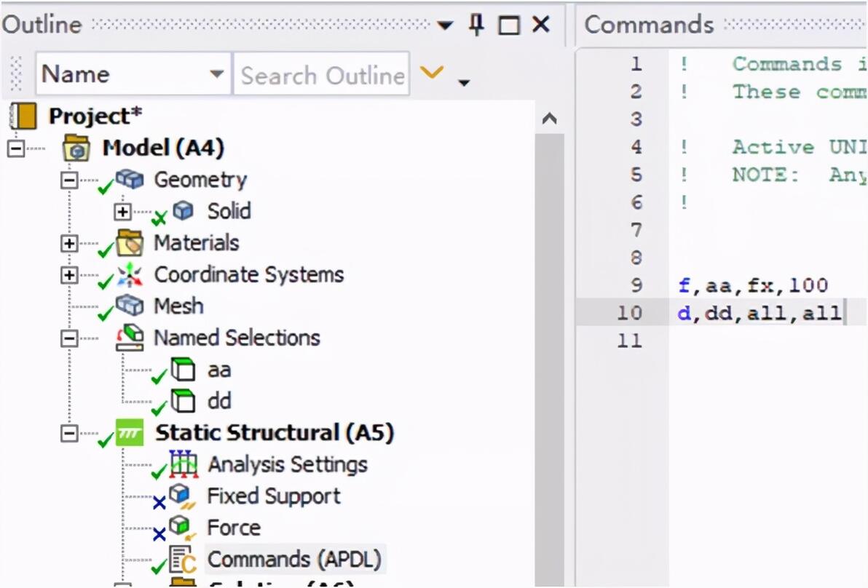Screen dimensions: 868x588
Task: Expand the Solid geometry node
Action: (x=123, y=212)
